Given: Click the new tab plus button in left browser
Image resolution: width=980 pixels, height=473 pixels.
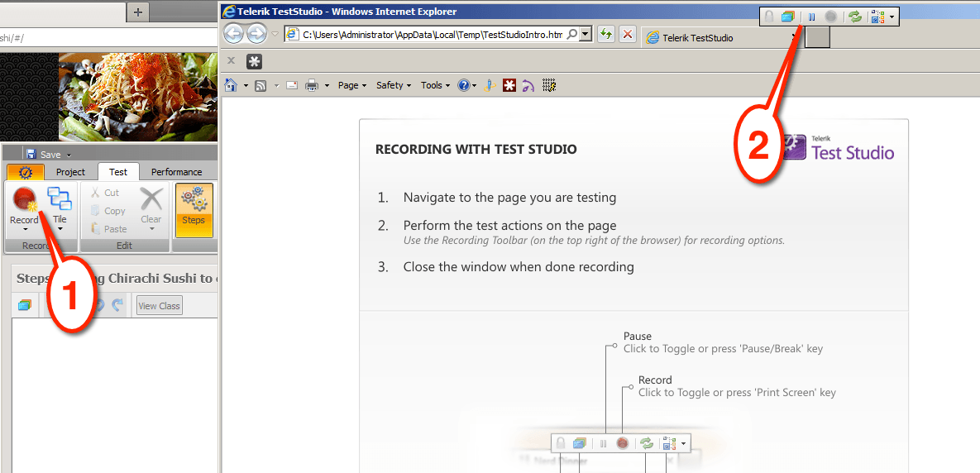Looking at the screenshot, I should click(x=138, y=12).
